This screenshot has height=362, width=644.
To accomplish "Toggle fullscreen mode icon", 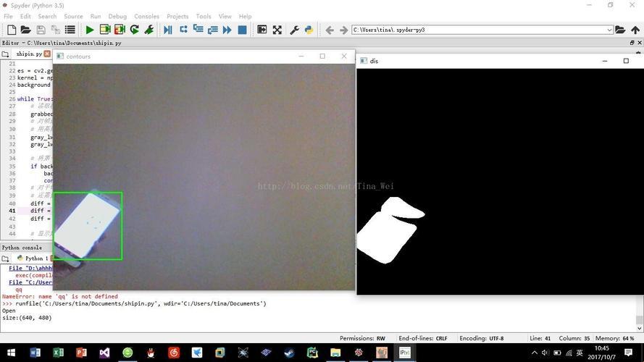I will 277,30.
